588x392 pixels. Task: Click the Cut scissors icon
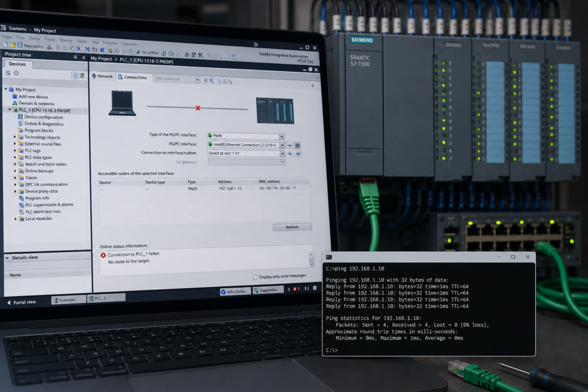[58, 48]
